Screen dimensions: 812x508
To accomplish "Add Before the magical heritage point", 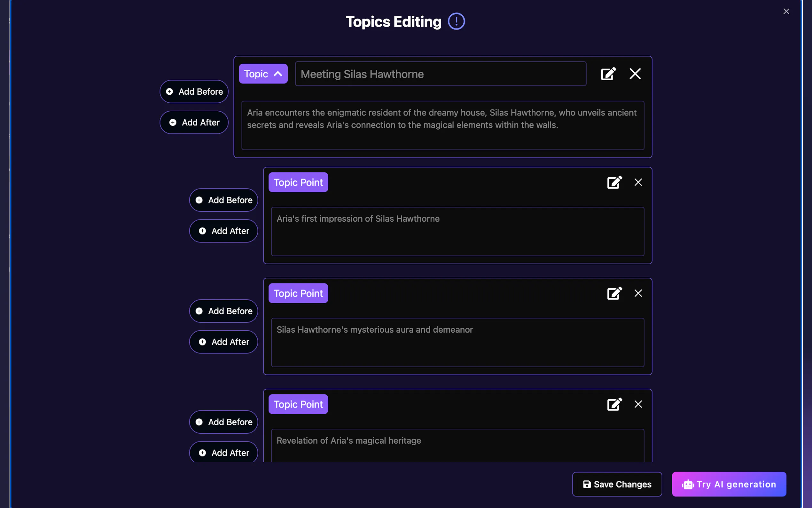I will 223,422.
